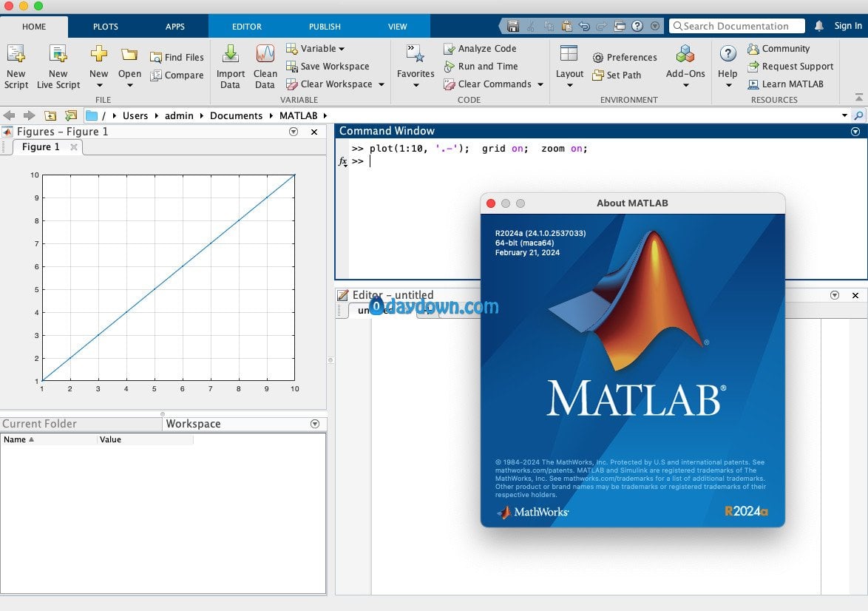Open the Add-Ons menu
868x611 pixels.
685,67
